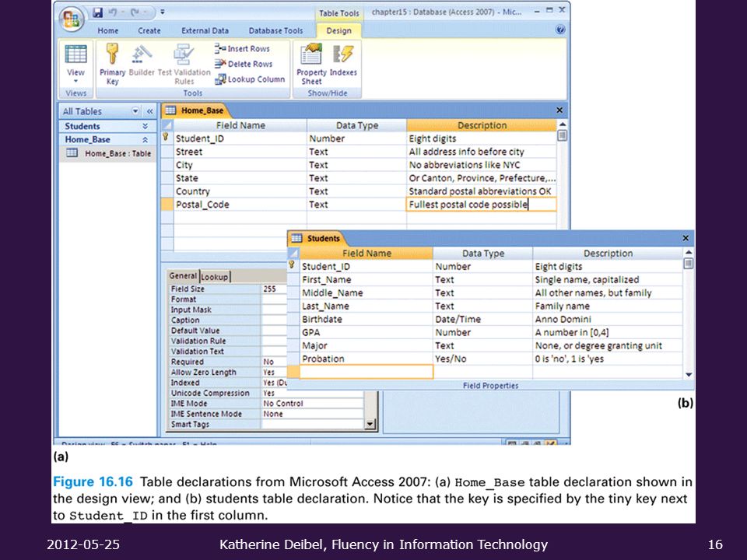The image size is (747, 560).
Task: Collapse the navigation pane with double chevron
Action: (149, 111)
